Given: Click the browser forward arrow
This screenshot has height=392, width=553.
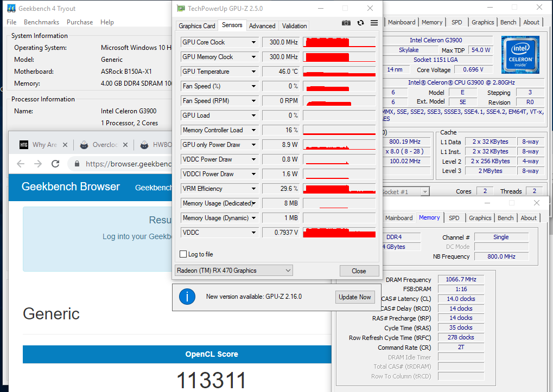Looking at the screenshot, I should click(38, 163).
